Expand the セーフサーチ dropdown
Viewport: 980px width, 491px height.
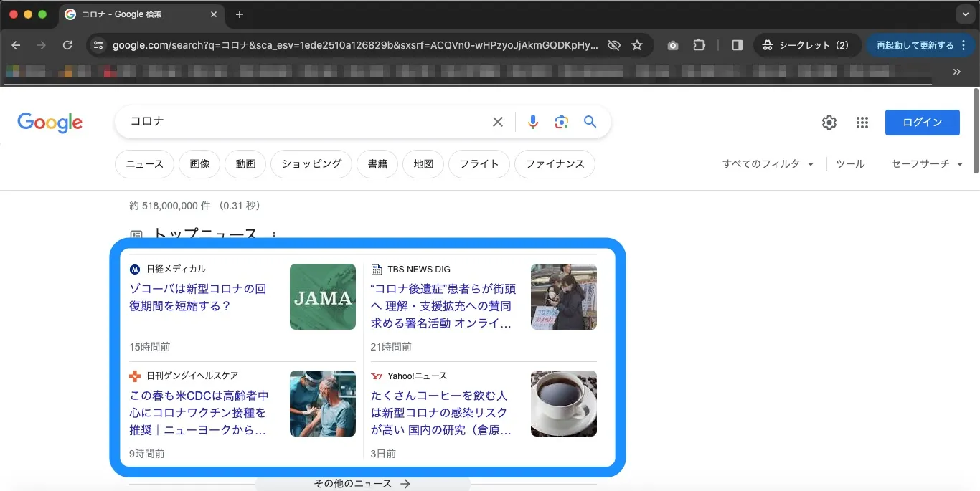[926, 164]
